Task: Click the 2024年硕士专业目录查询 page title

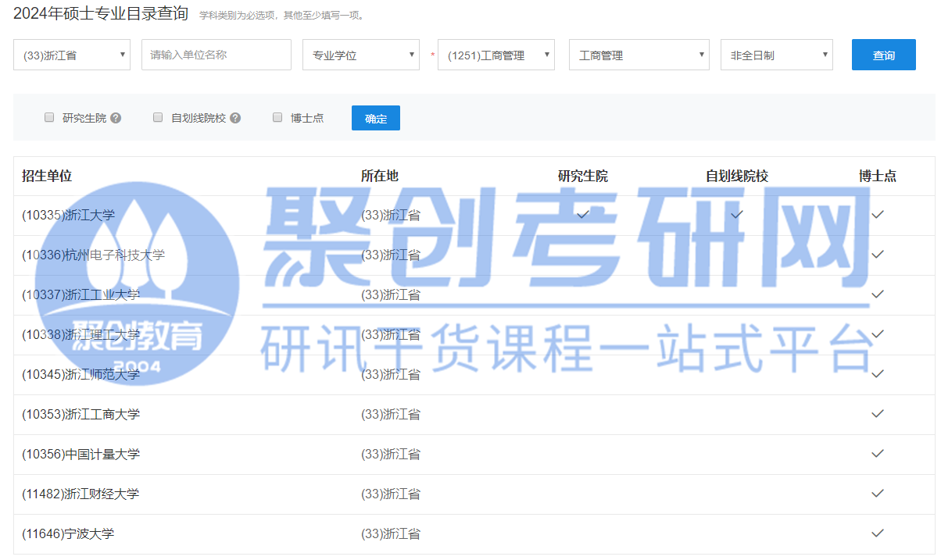Action: click(x=101, y=13)
